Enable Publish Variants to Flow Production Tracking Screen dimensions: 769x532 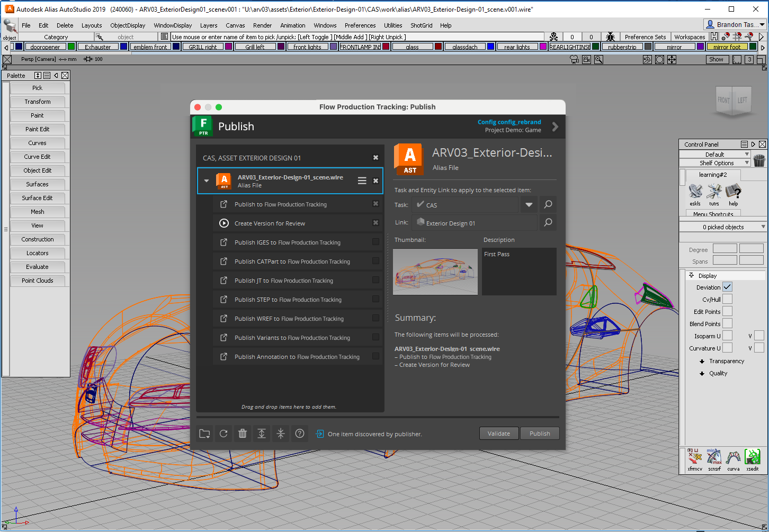[x=375, y=337]
